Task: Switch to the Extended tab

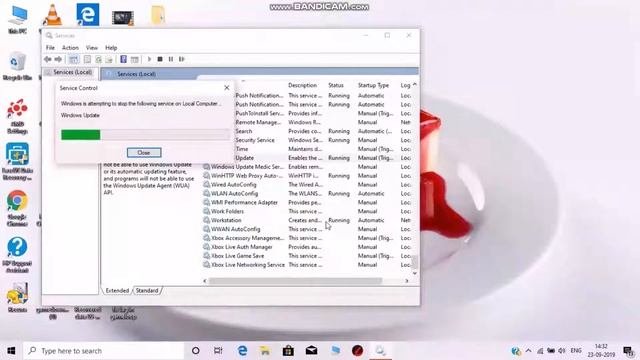Action: tap(117, 291)
